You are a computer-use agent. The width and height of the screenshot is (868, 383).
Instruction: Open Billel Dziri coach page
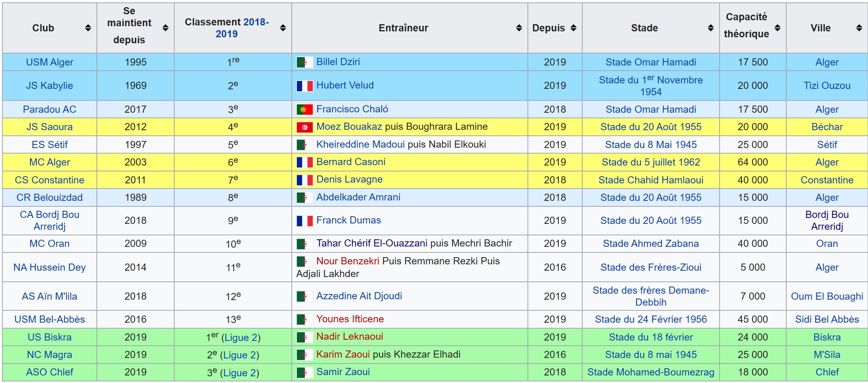tap(338, 62)
